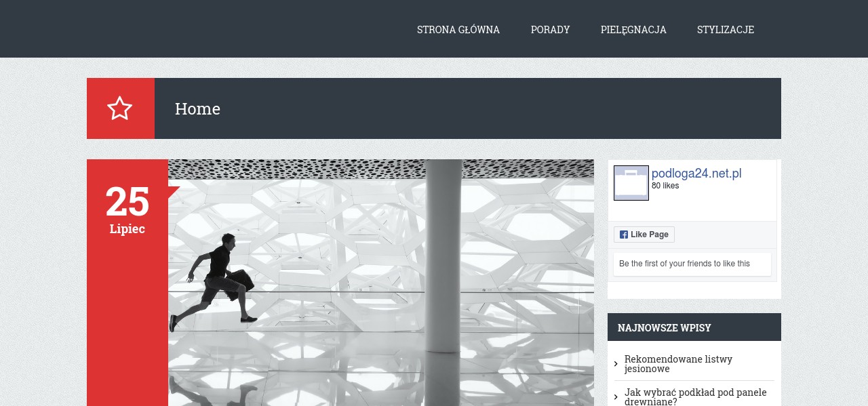Click the Facebook logo on Like Page
This screenshot has height=406, width=868.
coord(624,235)
